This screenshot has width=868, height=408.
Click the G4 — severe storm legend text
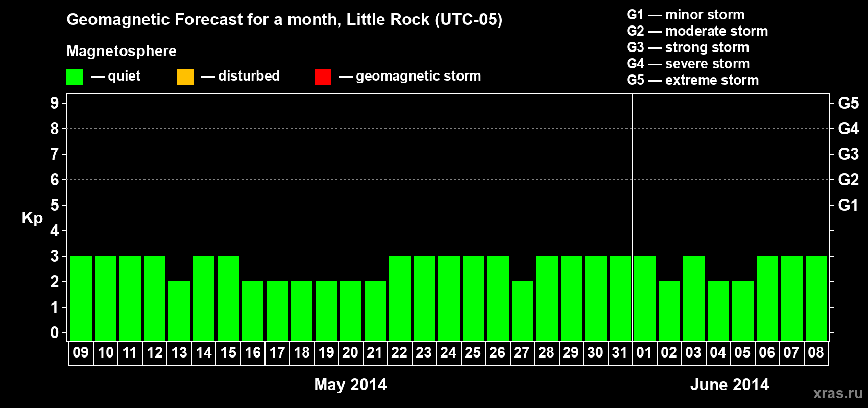(x=688, y=64)
